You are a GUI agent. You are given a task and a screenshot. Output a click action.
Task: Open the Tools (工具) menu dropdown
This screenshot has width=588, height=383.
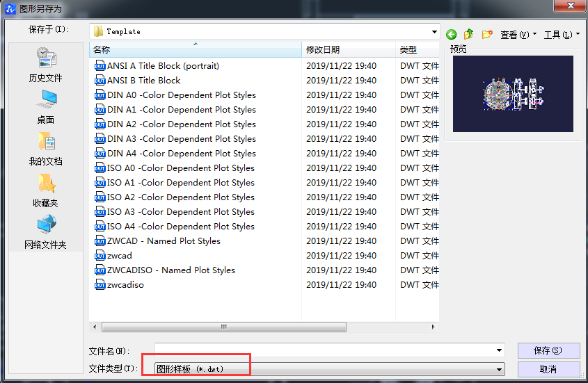point(562,35)
